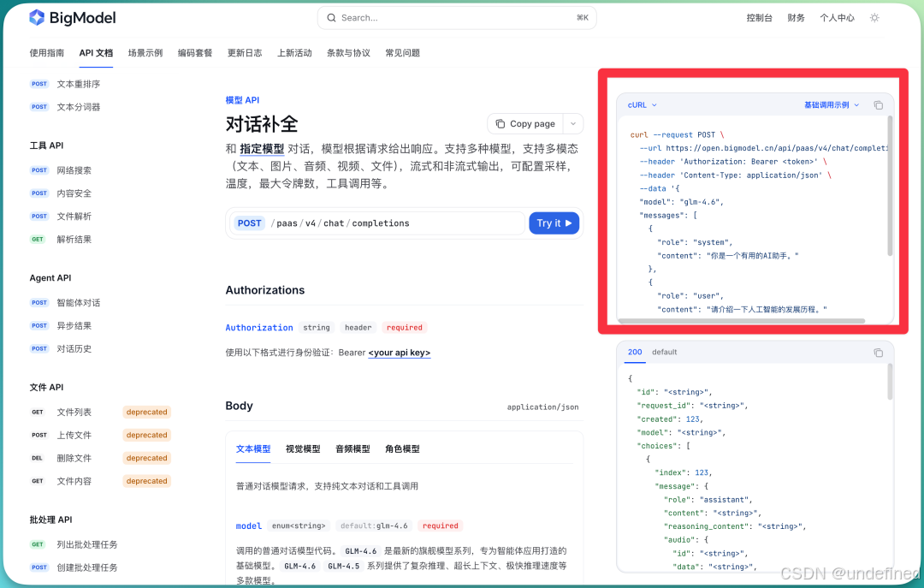Select the default response tab

pos(664,352)
